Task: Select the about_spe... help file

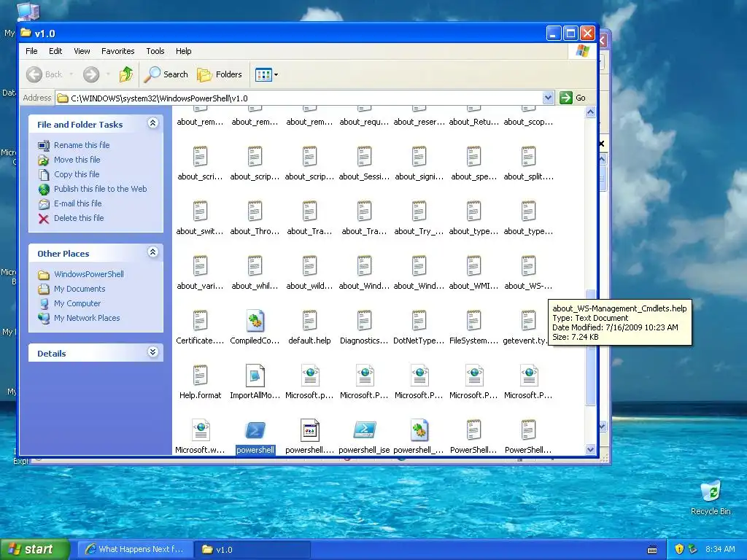Action: click(x=474, y=157)
